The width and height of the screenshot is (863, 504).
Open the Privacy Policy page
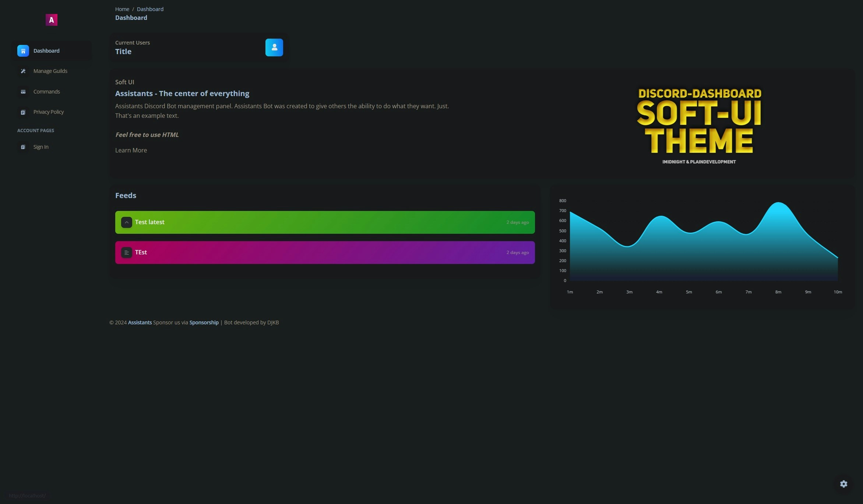[x=48, y=112]
